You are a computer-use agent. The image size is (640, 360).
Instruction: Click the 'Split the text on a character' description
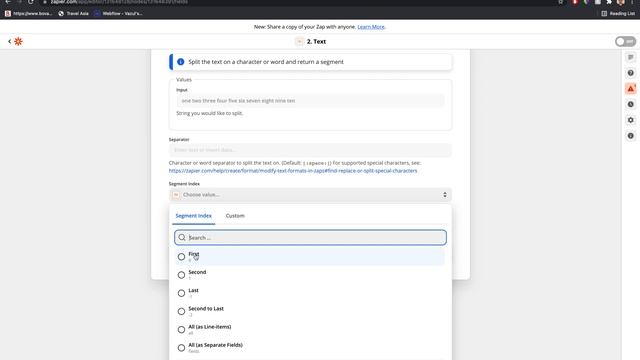pos(266,62)
